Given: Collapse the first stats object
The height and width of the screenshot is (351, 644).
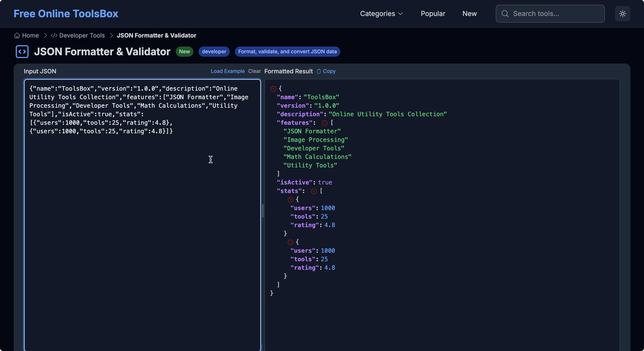Looking at the screenshot, I should pyautogui.click(x=290, y=200).
